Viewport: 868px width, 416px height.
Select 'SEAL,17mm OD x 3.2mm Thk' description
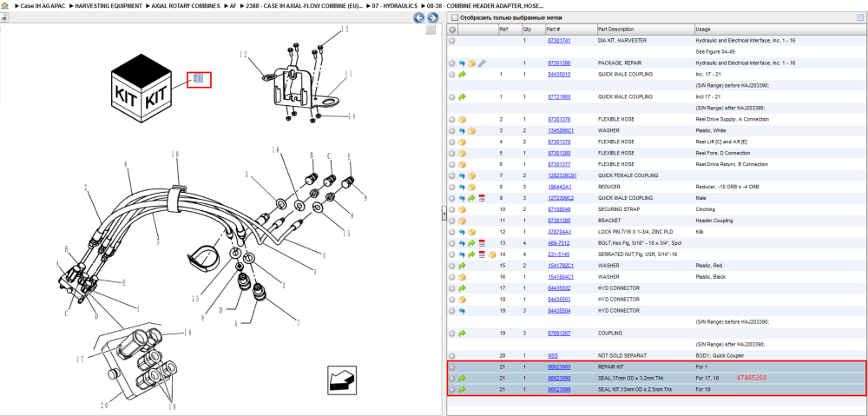[x=631, y=379]
